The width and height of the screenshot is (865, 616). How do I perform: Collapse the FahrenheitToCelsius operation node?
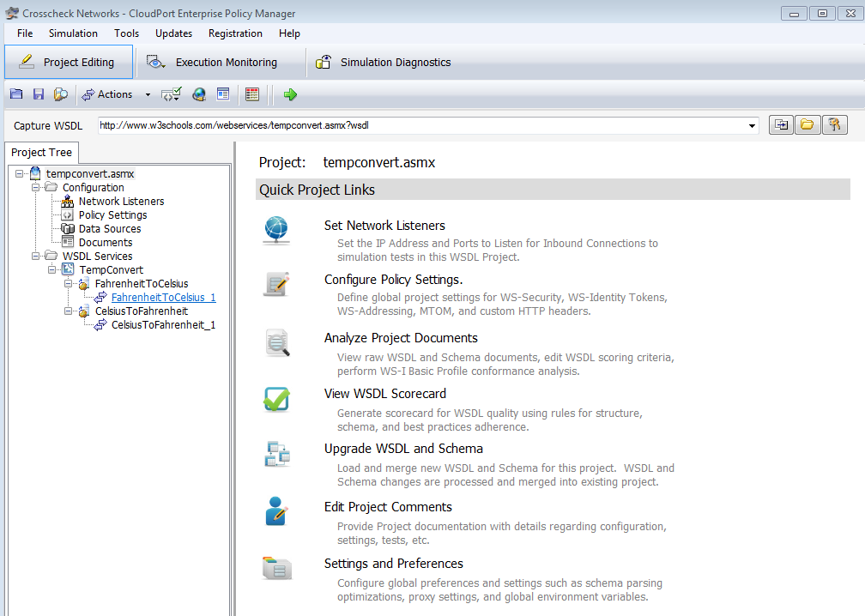68,283
